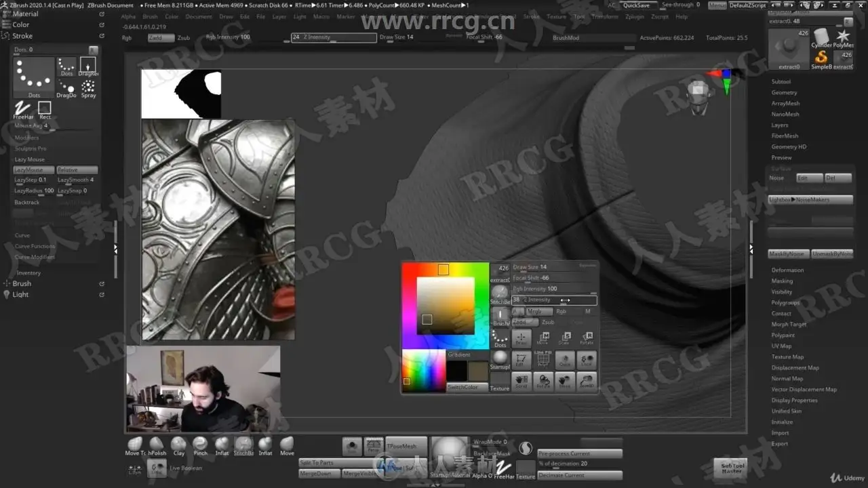Click the large current Dots stroke thumbnail
Screen dimensions: 868x488
[34, 77]
